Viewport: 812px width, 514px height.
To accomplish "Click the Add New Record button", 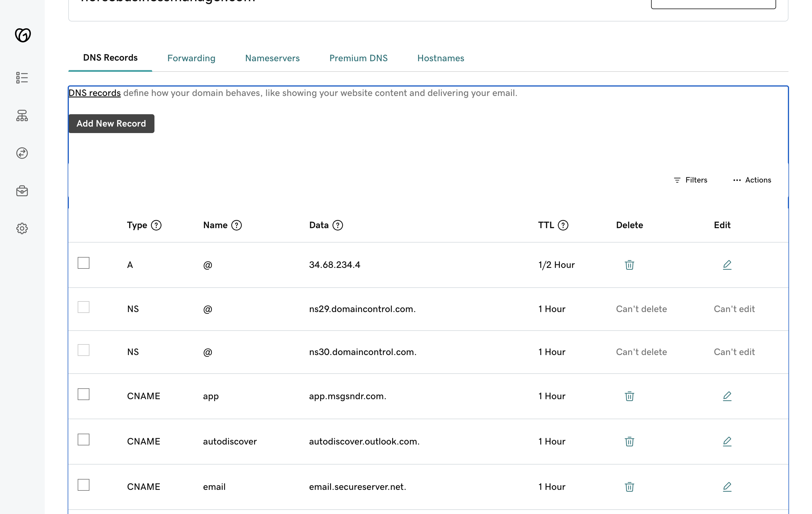I will click(111, 124).
